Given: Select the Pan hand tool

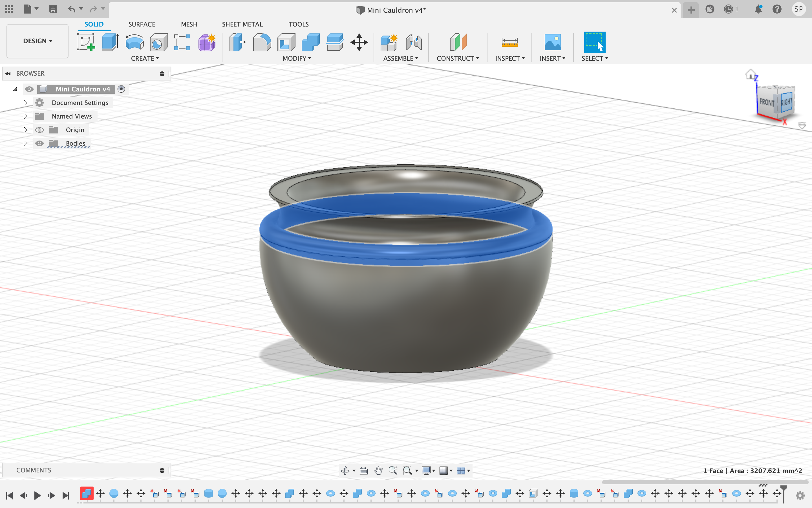Looking at the screenshot, I should coord(378,470).
